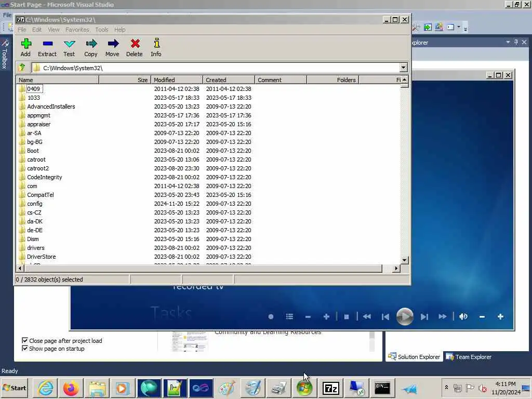
Task: Show hidden system tray icons
Action: point(446,388)
